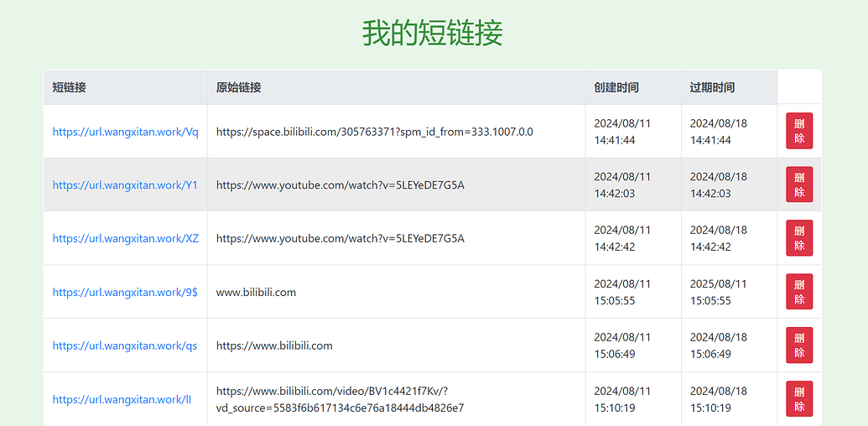Click creation time 2024/08/11 14:41:44

pyautogui.click(x=622, y=132)
